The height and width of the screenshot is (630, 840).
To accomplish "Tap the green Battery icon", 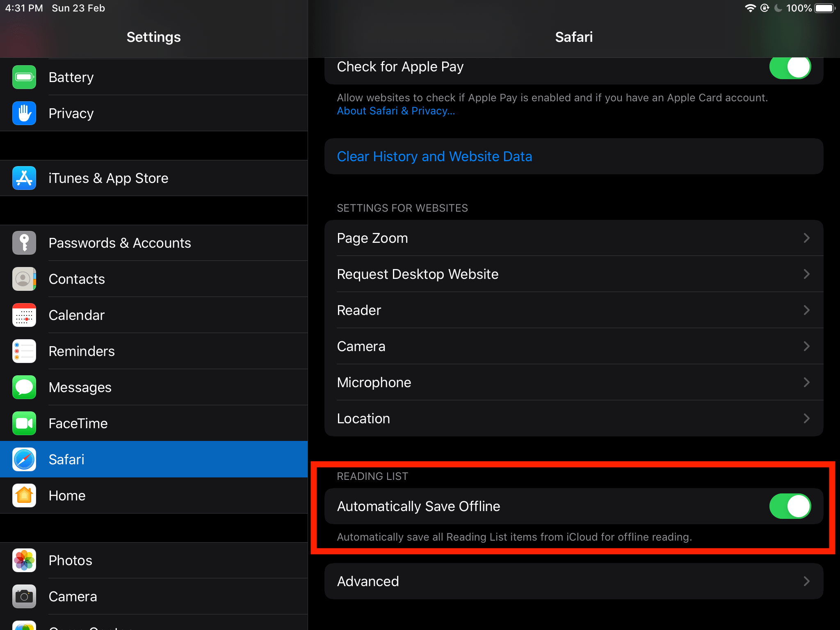I will (24, 77).
